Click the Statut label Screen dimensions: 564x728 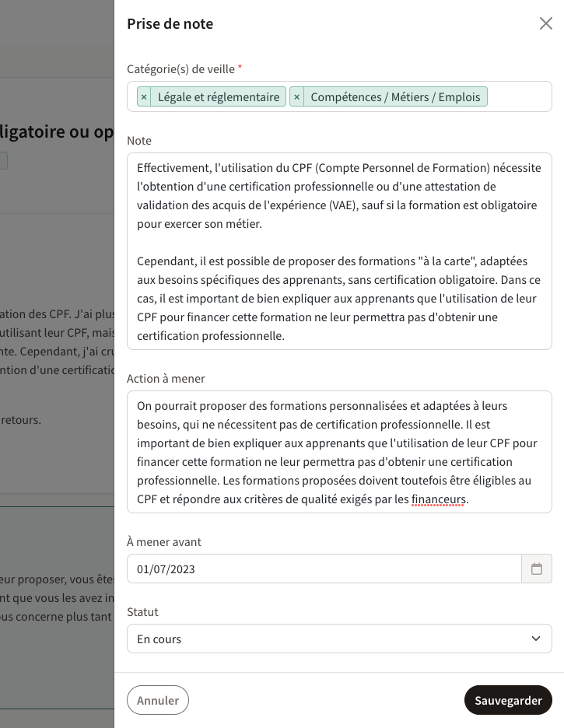click(x=142, y=612)
